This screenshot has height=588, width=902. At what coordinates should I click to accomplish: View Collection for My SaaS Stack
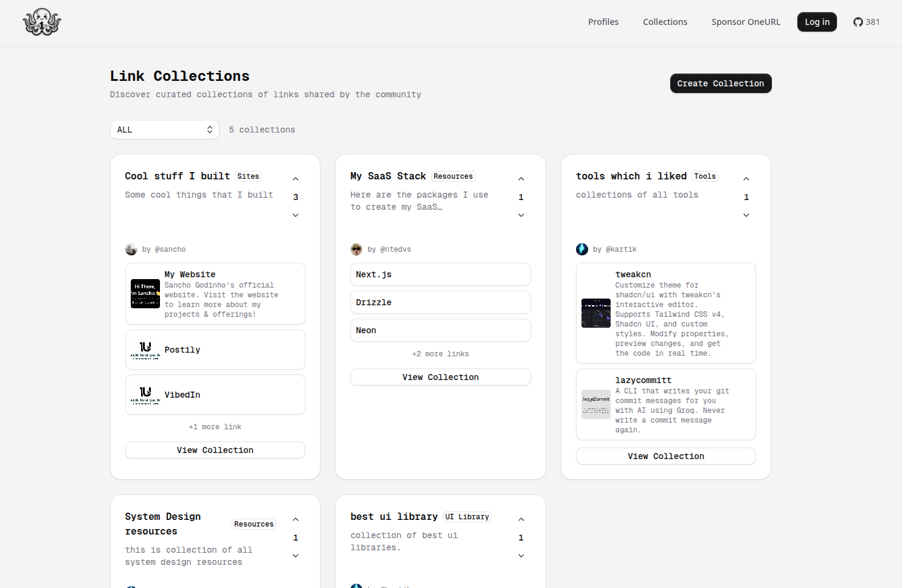pyautogui.click(x=440, y=377)
